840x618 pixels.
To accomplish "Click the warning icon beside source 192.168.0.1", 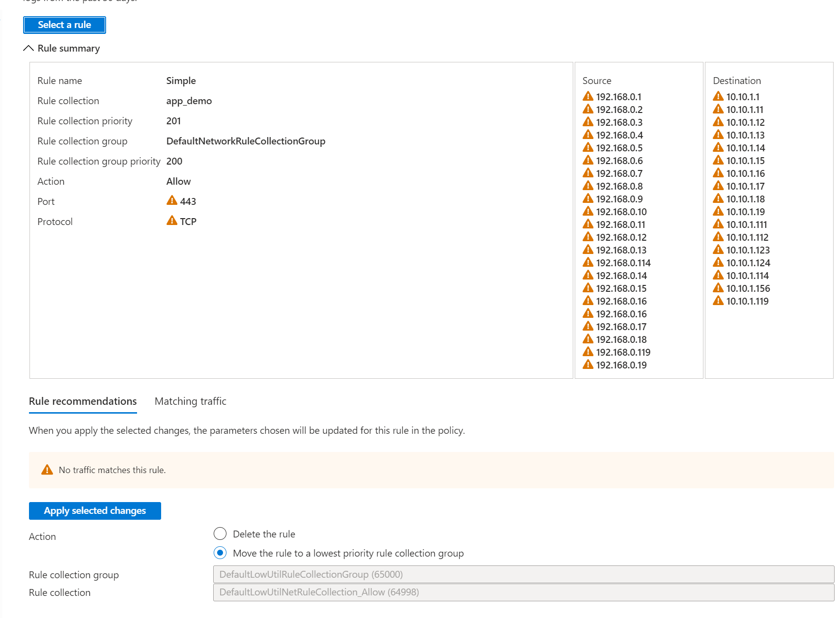I will click(588, 97).
